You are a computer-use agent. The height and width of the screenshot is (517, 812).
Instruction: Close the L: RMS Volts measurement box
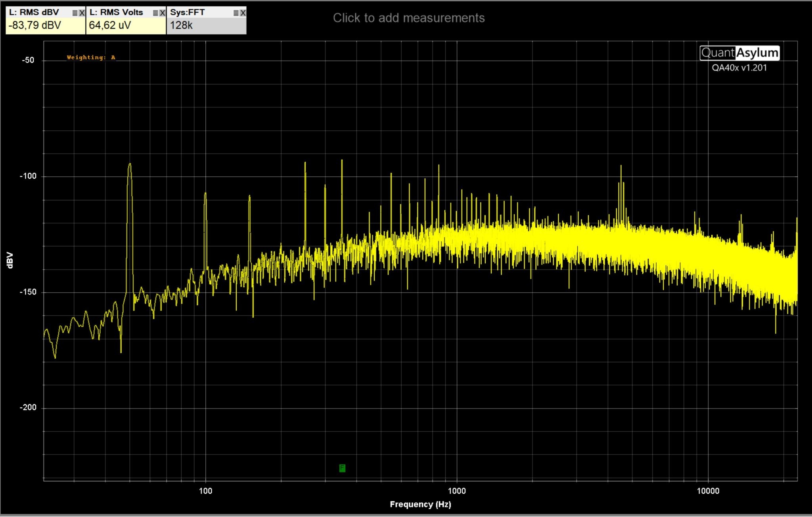[x=162, y=13]
